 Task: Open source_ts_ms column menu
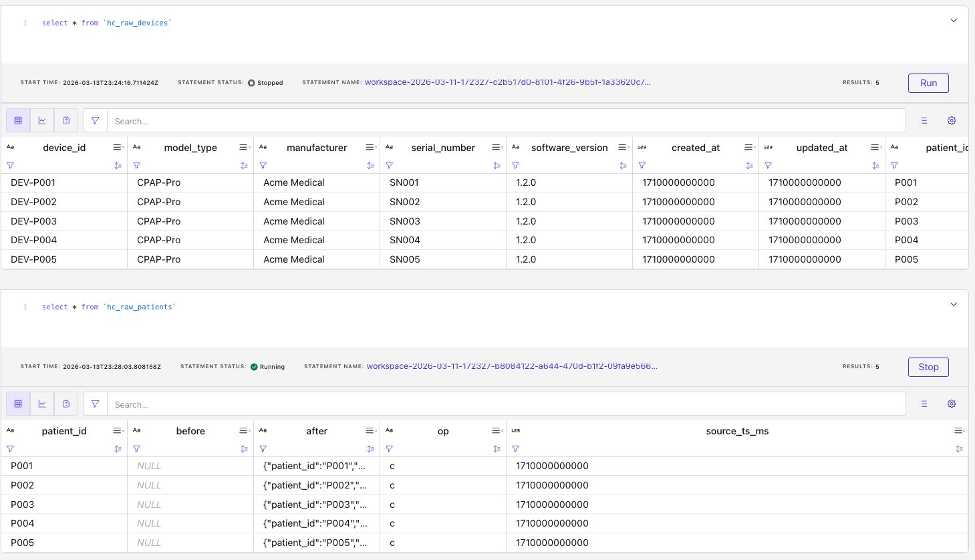click(x=959, y=431)
